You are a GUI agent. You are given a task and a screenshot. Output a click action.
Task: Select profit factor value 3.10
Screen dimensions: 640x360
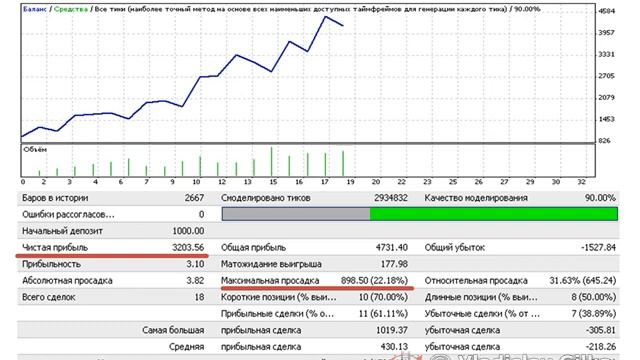tap(195, 264)
